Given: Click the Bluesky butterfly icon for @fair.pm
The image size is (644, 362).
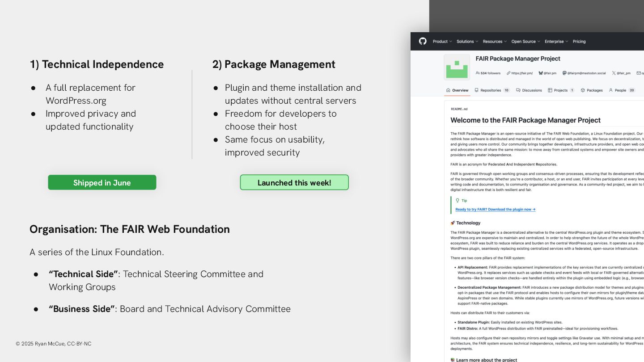Looking at the screenshot, I should click(x=541, y=73).
